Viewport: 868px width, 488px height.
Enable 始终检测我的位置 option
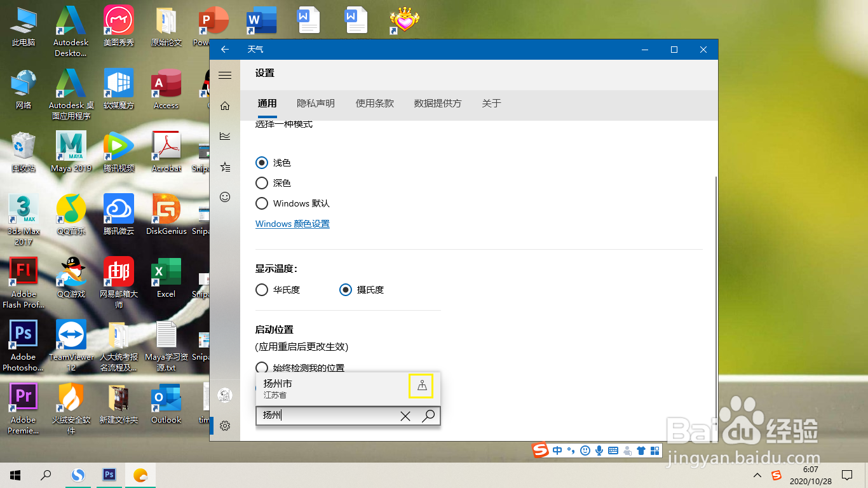tap(261, 368)
